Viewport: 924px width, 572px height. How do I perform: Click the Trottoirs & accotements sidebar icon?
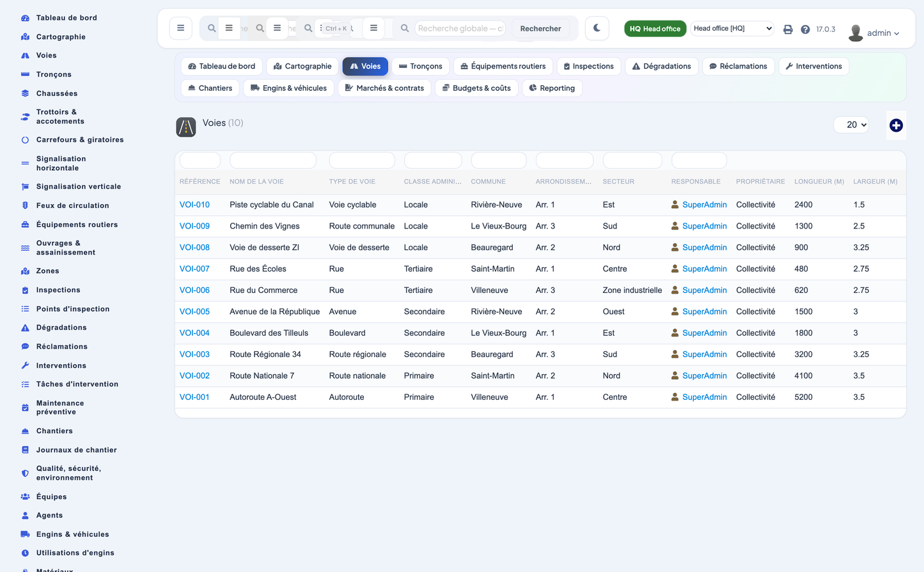click(x=25, y=116)
